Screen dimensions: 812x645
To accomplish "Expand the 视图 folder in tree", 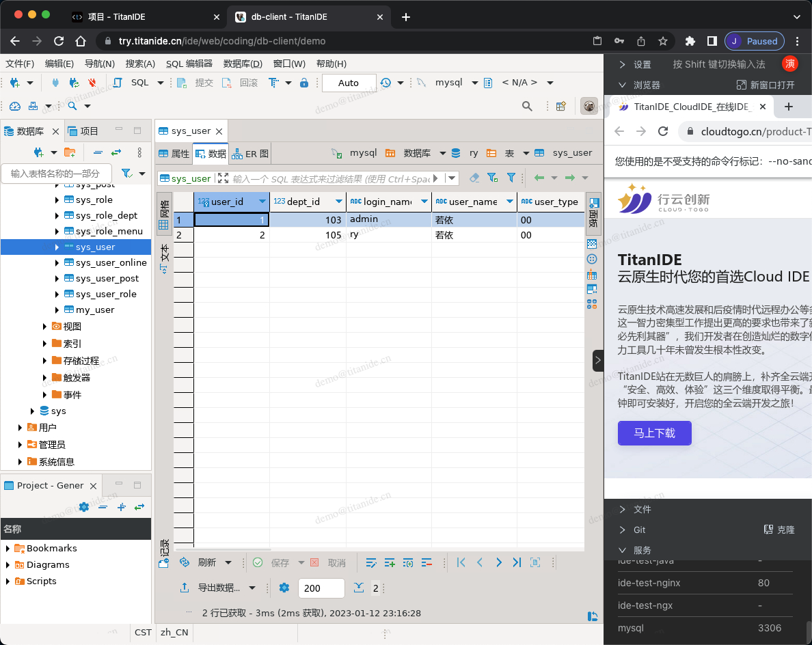I will click(x=45, y=327).
